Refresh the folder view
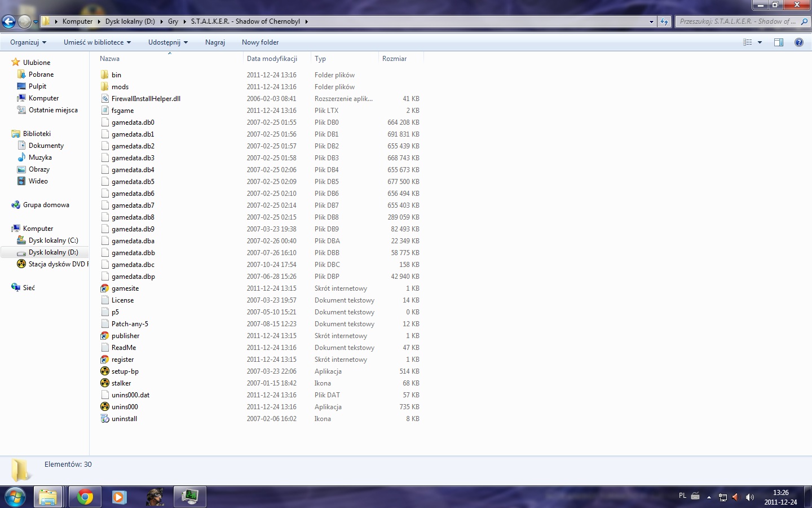Screen dimensions: 812x508 click(x=664, y=21)
